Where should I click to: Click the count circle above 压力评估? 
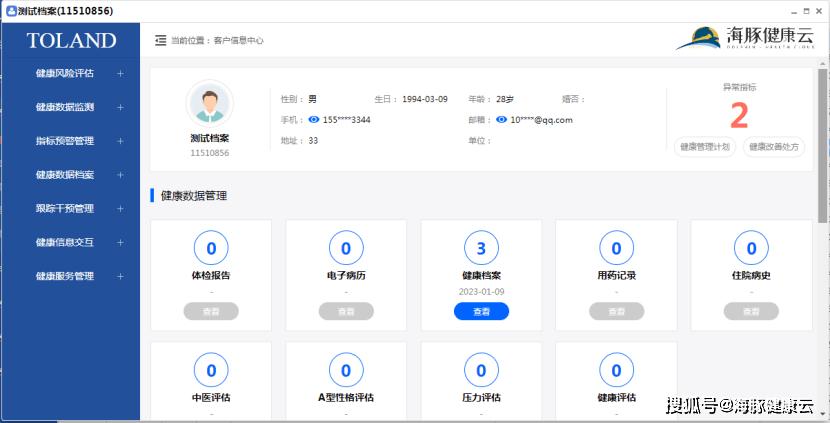pos(481,370)
